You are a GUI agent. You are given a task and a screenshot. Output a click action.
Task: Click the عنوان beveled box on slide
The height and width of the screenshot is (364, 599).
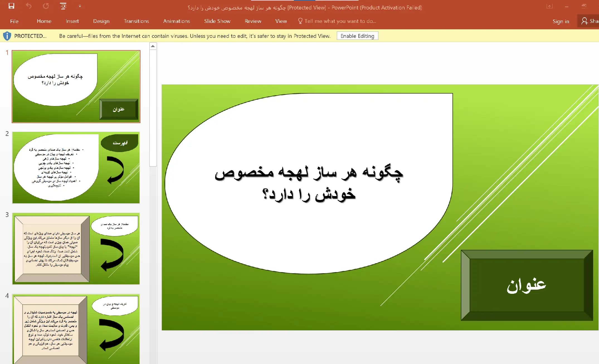(x=527, y=285)
